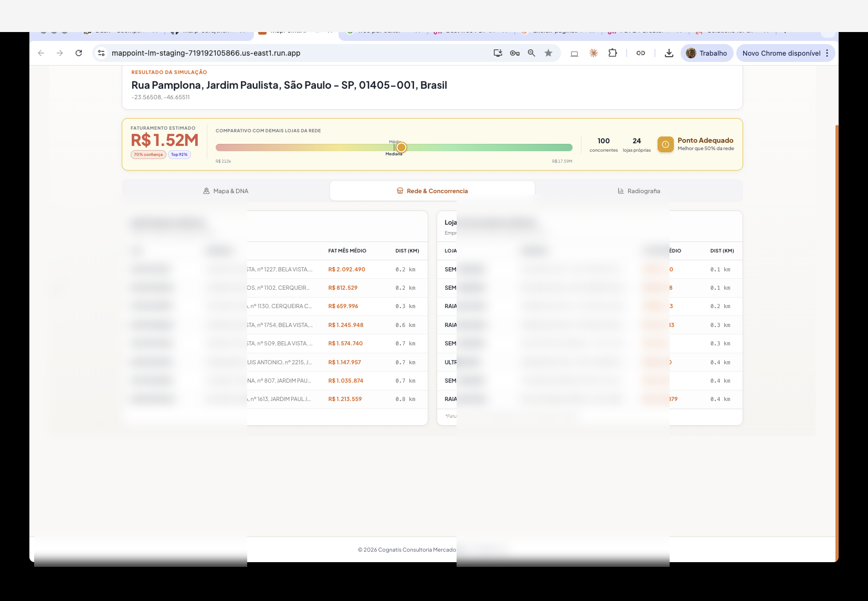Click the chain link icon in toolbar
The image size is (868, 601).
point(641,53)
